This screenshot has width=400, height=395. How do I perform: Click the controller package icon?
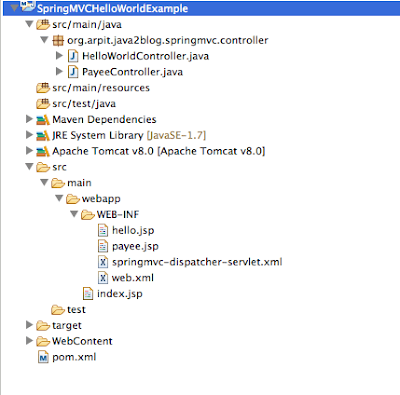click(58, 40)
